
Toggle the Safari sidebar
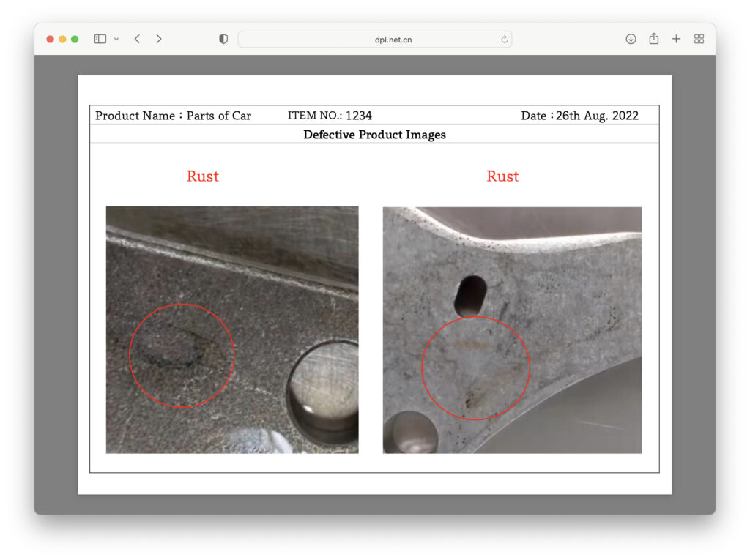100,39
